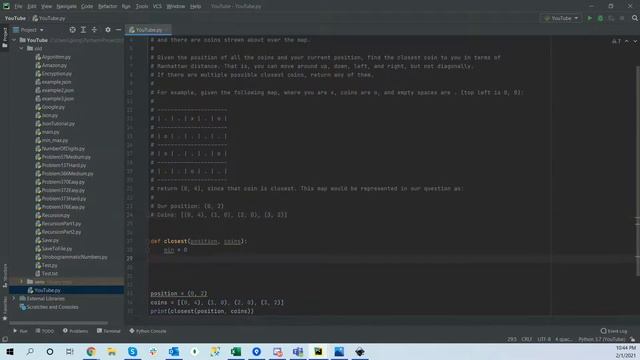This screenshot has height=360, width=640.
Task: Open the YouTube run configuration dropdown
Action: 562,18
